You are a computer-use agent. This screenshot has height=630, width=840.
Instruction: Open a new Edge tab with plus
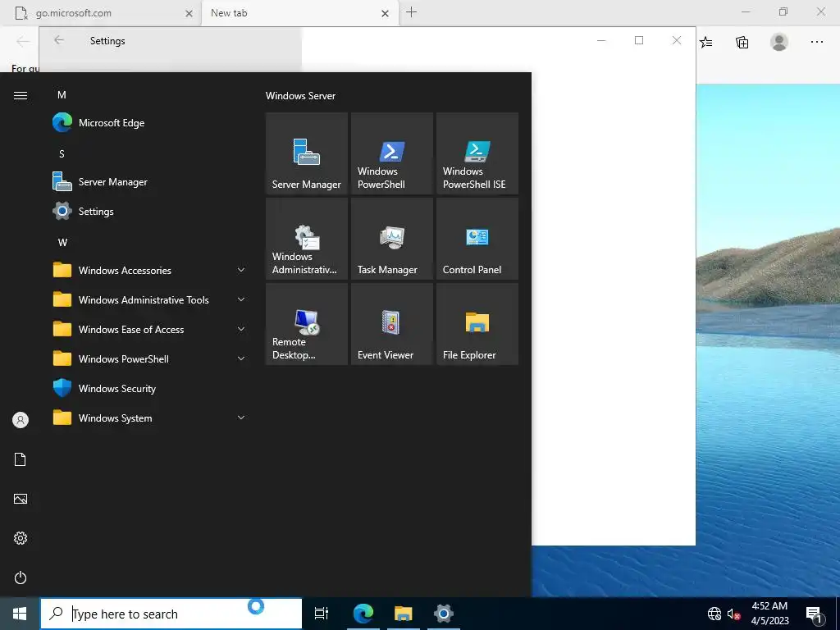(411, 11)
